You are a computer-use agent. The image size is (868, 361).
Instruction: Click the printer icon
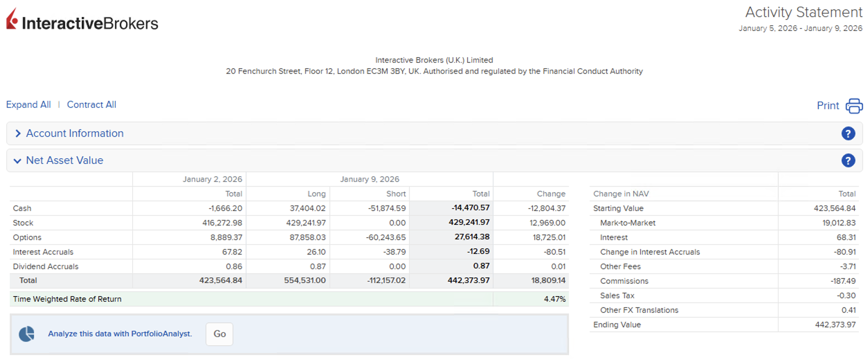854,106
